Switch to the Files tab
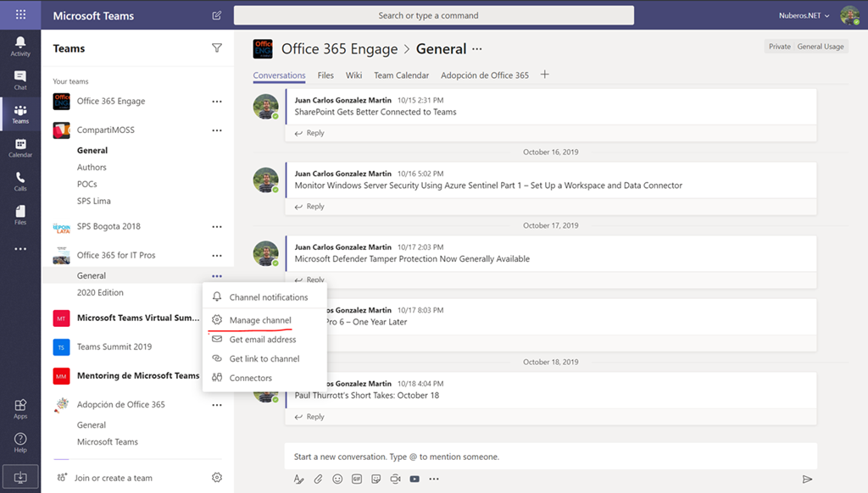The width and height of the screenshot is (868, 493). coord(325,75)
